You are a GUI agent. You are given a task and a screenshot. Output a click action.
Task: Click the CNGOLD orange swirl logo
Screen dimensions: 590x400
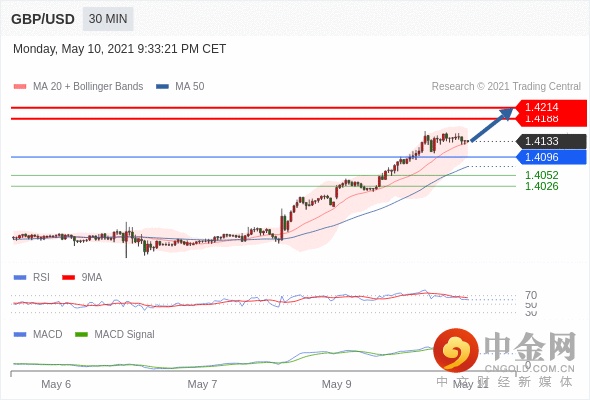(456, 350)
